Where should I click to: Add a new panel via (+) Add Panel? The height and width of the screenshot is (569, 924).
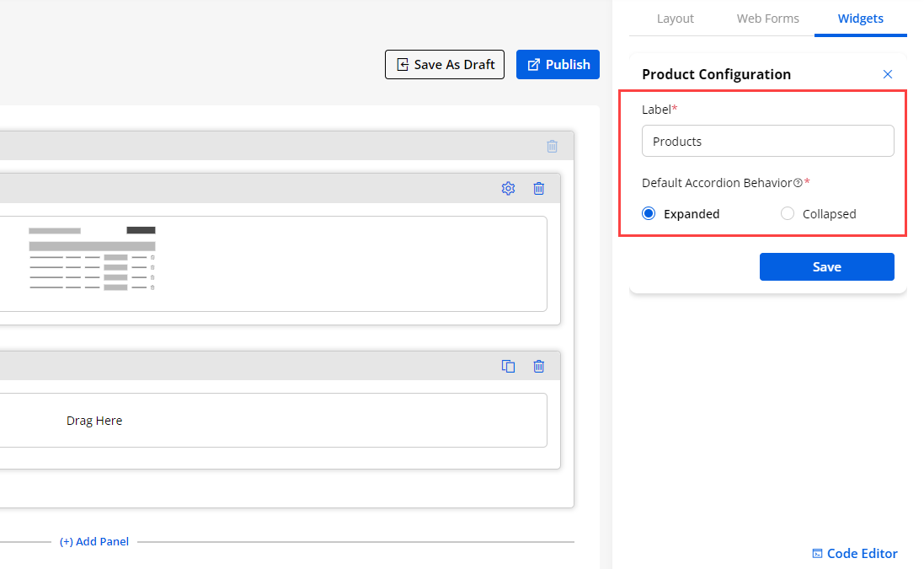[x=94, y=542]
